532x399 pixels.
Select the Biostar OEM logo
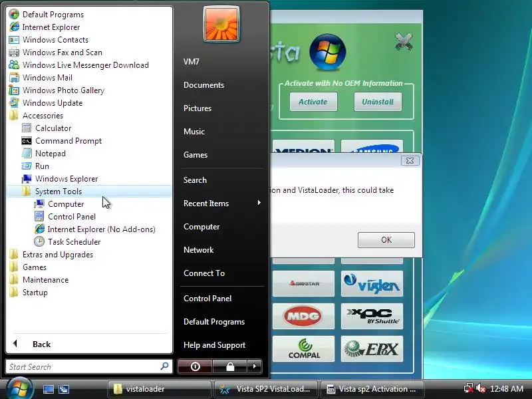coord(303,283)
